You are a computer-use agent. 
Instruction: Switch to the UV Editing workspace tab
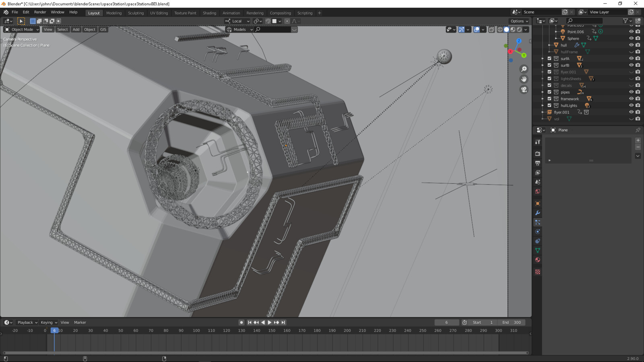[159, 13]
